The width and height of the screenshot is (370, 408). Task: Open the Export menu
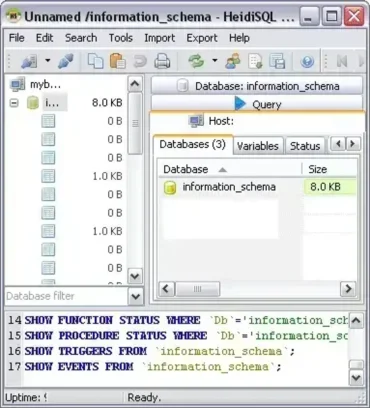coord(202,38)
